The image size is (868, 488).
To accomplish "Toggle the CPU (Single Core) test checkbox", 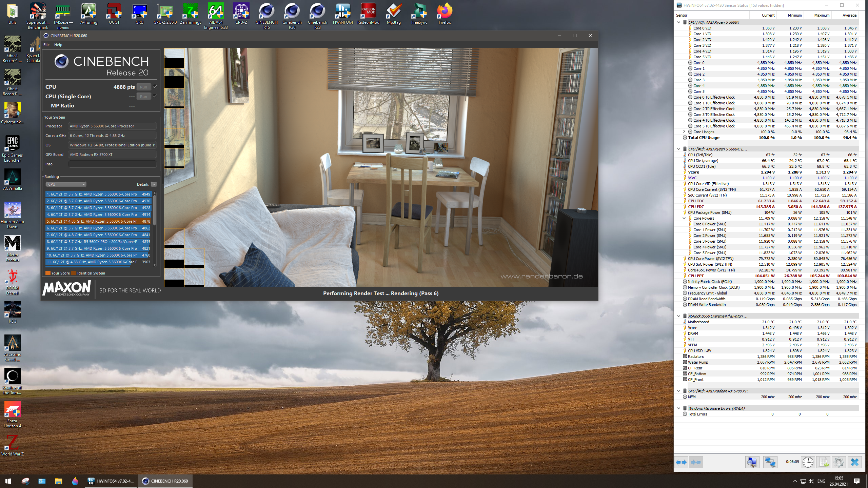I will click(155, 96).
